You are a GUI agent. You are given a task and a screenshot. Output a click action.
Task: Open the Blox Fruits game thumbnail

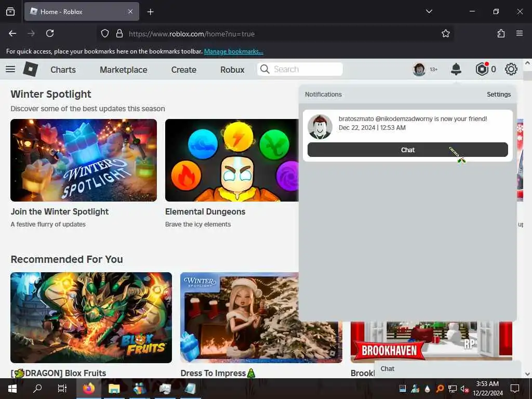point(91,317)
